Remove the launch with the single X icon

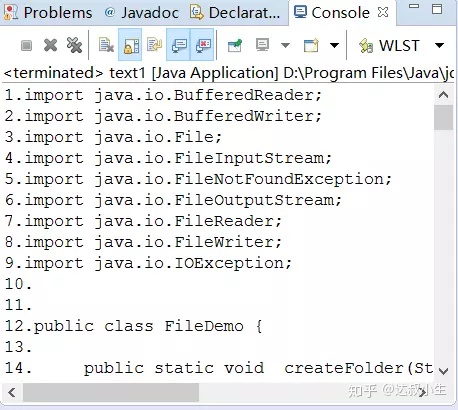click(x=50, y=45)
